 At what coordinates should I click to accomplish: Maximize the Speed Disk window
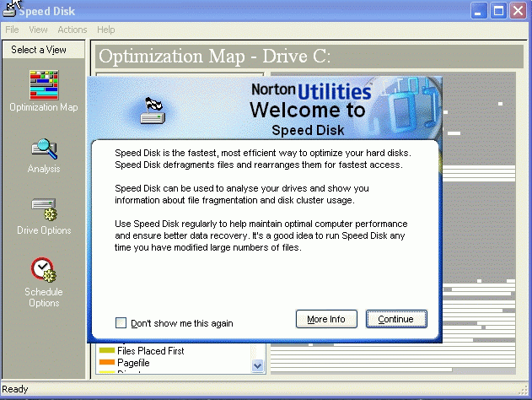pos(499,10)
